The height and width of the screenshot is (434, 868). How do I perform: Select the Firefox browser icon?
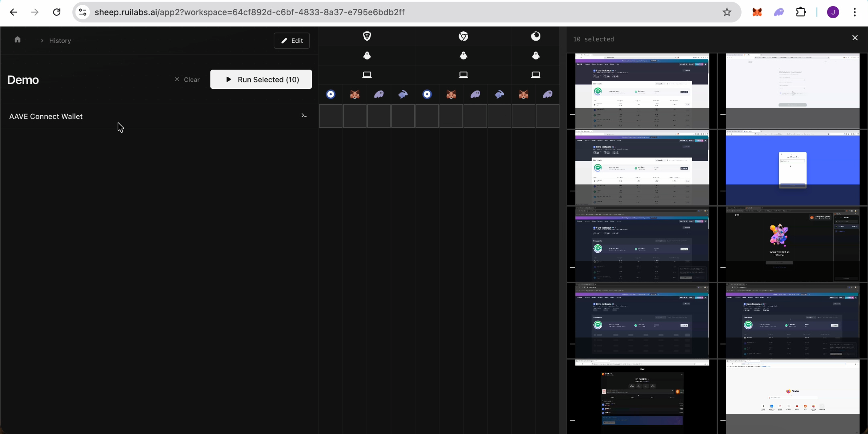pos(536,36)
